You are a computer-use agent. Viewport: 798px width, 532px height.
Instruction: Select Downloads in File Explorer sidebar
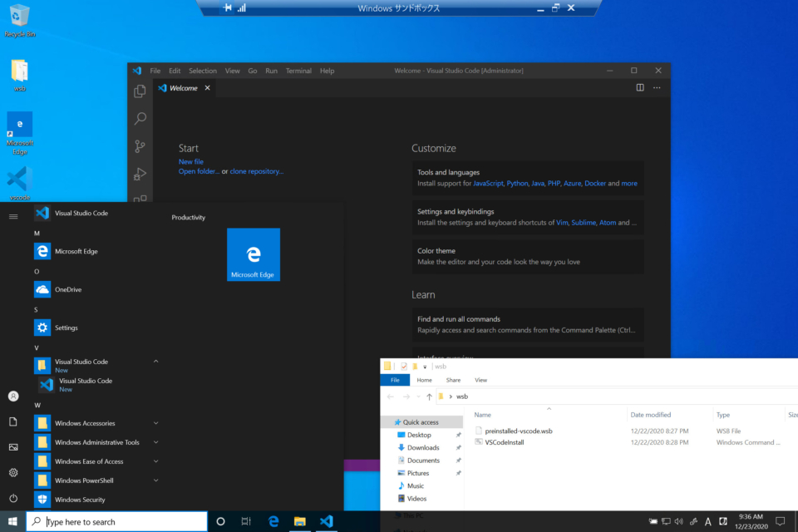[423, 447]
